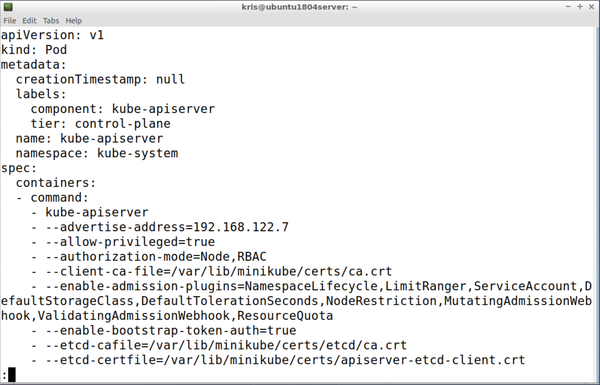Open the Edit menu
This screenshot has height=385, width=600.
click(29, 21)
